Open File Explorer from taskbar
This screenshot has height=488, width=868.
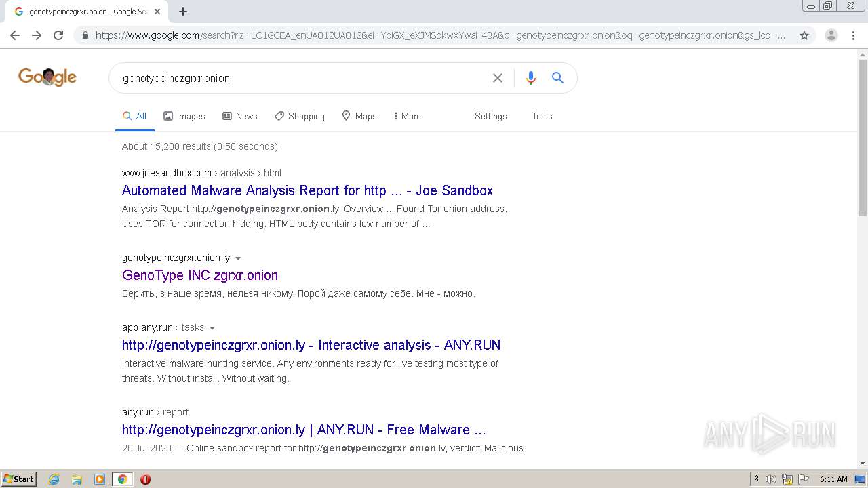tap(77, 479)
